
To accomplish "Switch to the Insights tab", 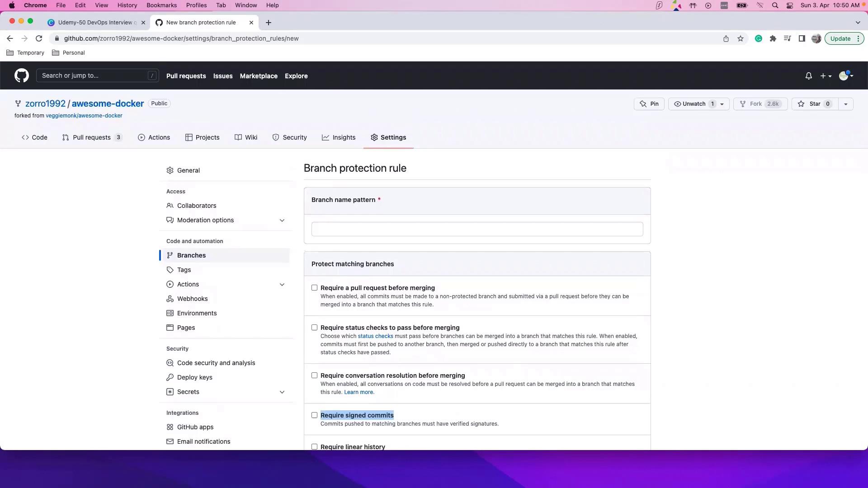I will [339, 137].
